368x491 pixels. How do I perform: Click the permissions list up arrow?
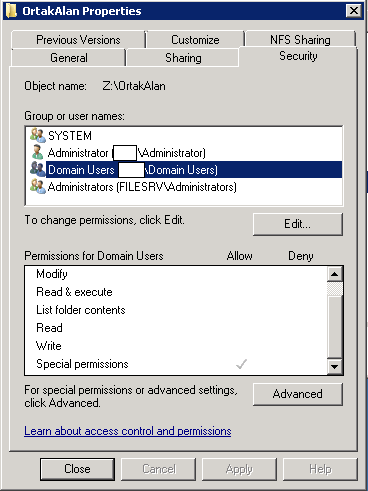[334, 274]
